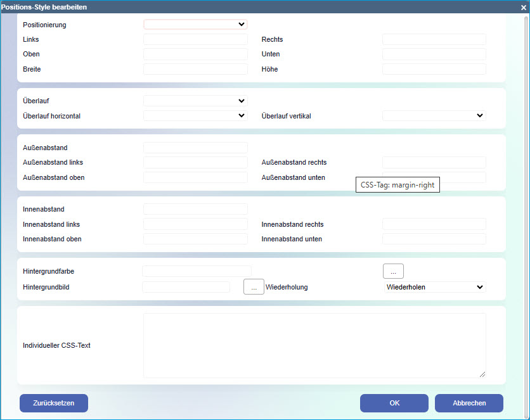Click into the Rechts input field
530x420 pixels.
(434, 39)
